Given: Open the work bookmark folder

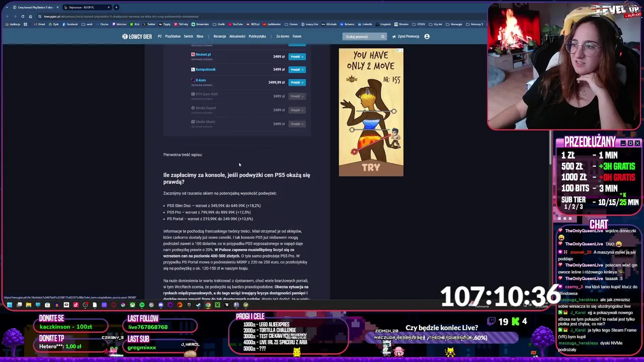Looking at the screenshot, I should pyautogui.click(x=87, y=24).
